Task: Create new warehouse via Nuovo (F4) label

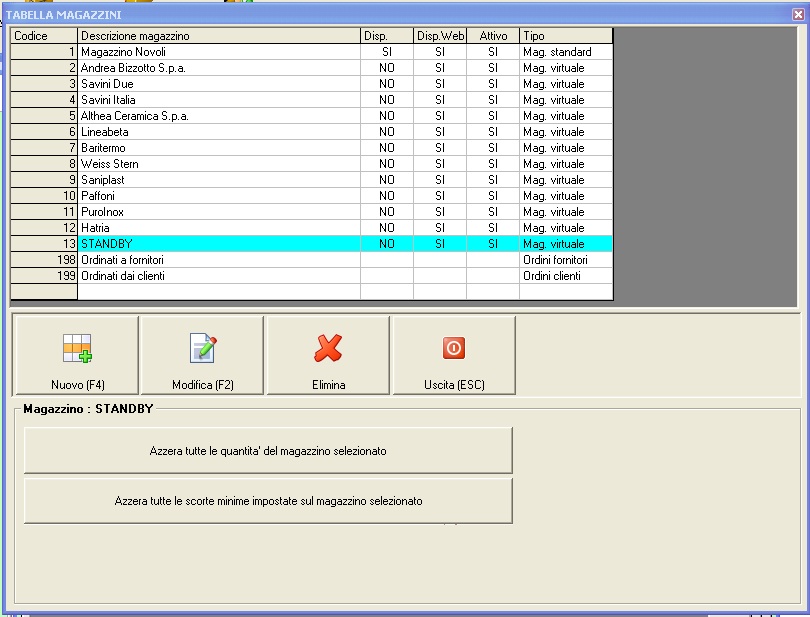Action: [x=77, y=385]
